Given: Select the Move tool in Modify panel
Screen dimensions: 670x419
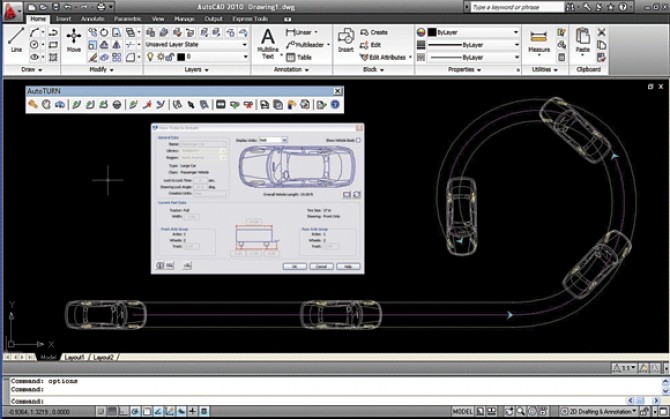Looking at the screenshot, I should [x=73, y=39].
